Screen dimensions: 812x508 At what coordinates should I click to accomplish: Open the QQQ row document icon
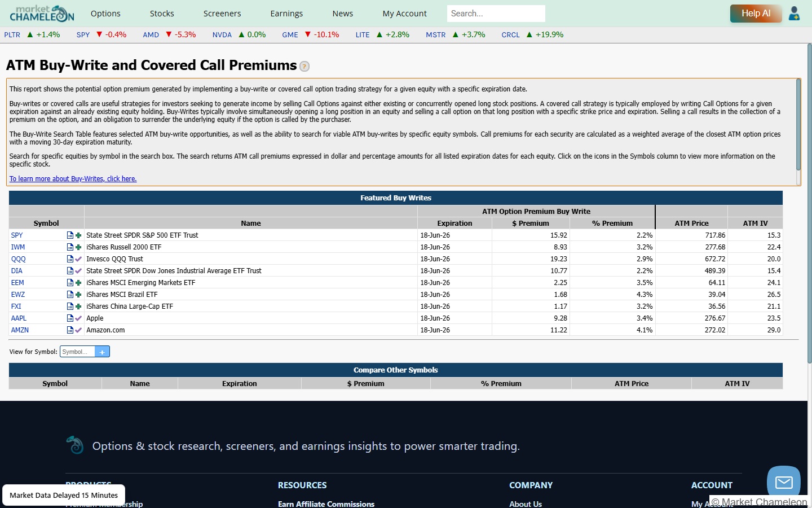[x=70, y=259]
